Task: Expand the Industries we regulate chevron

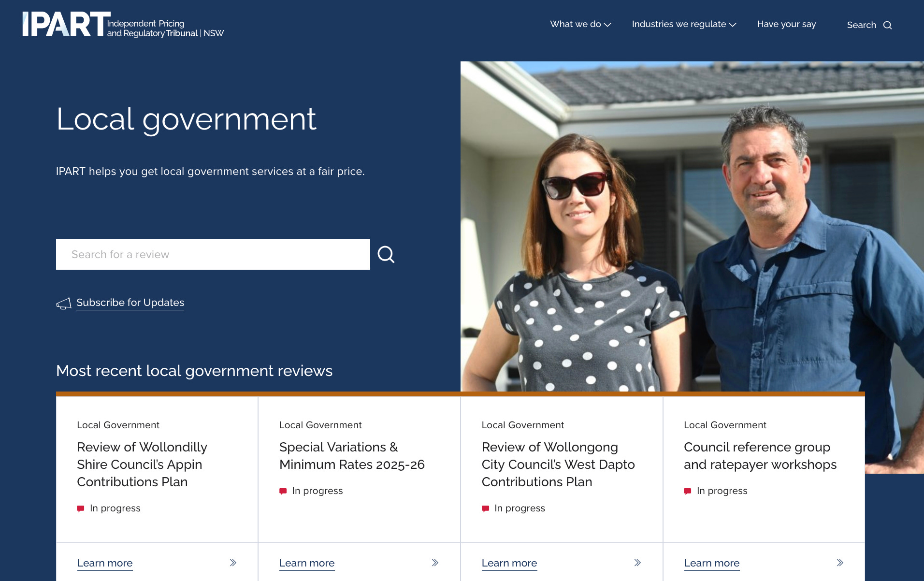Action: click(x=733, y=25)
